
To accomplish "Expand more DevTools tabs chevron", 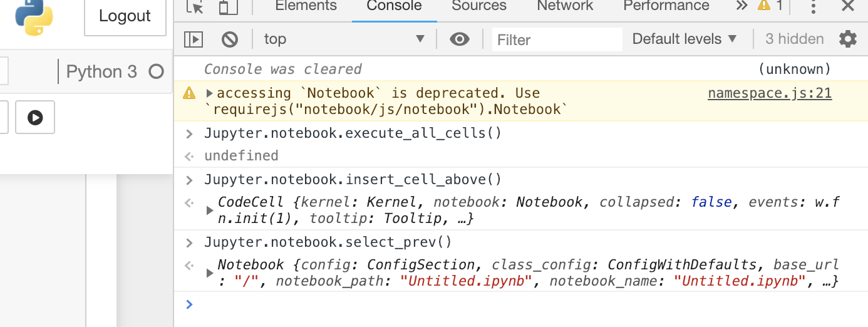I will click(741, 6).
